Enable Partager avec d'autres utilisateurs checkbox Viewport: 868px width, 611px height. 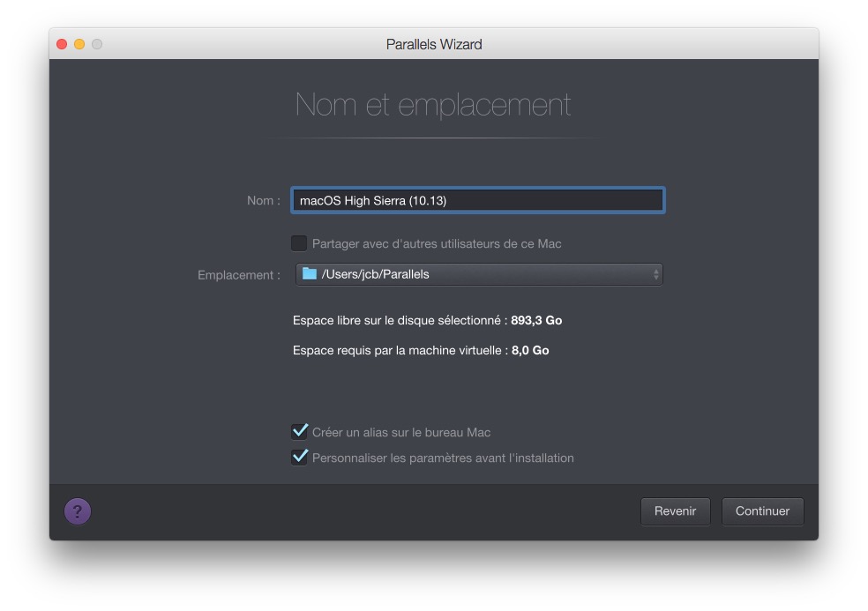[299, 243]
